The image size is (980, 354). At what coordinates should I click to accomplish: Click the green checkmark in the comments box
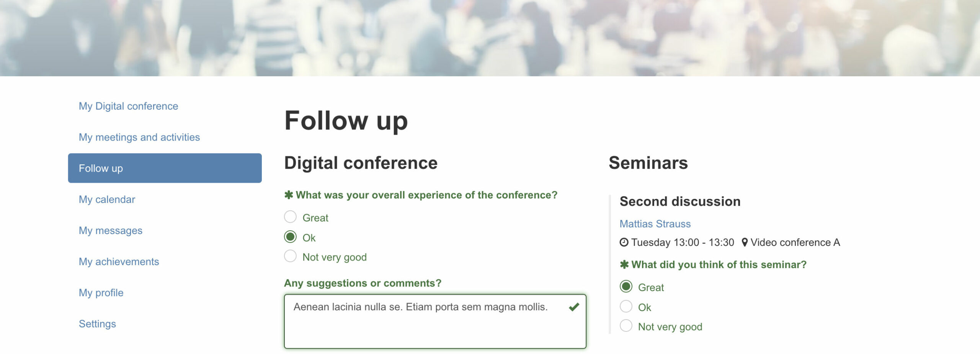coord(574,307)
